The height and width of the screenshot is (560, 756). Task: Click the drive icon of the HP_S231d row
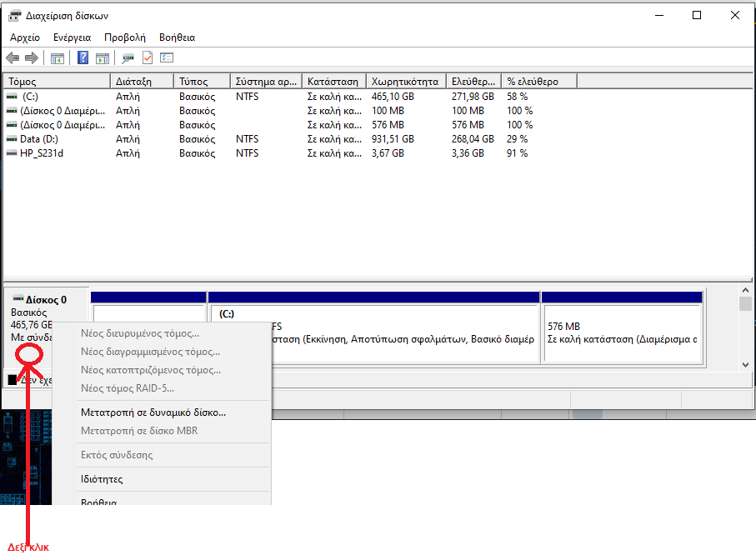[x=12, y=153]
